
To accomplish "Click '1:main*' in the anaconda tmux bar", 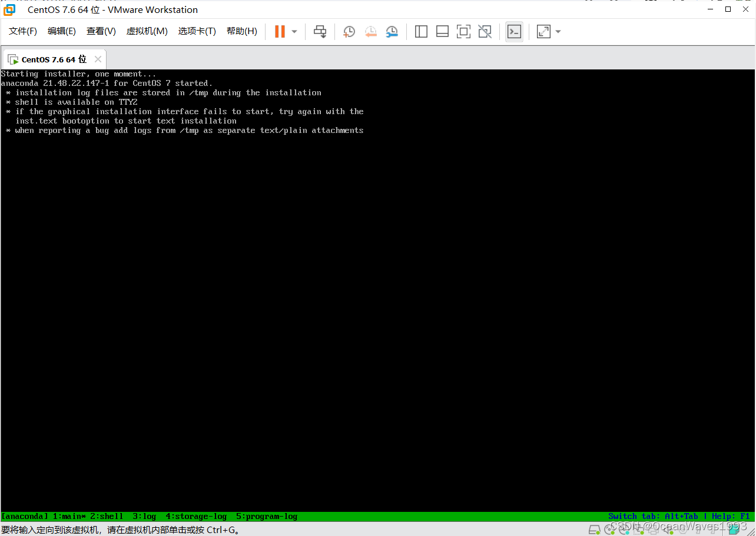I will click(x=69, y=517).
